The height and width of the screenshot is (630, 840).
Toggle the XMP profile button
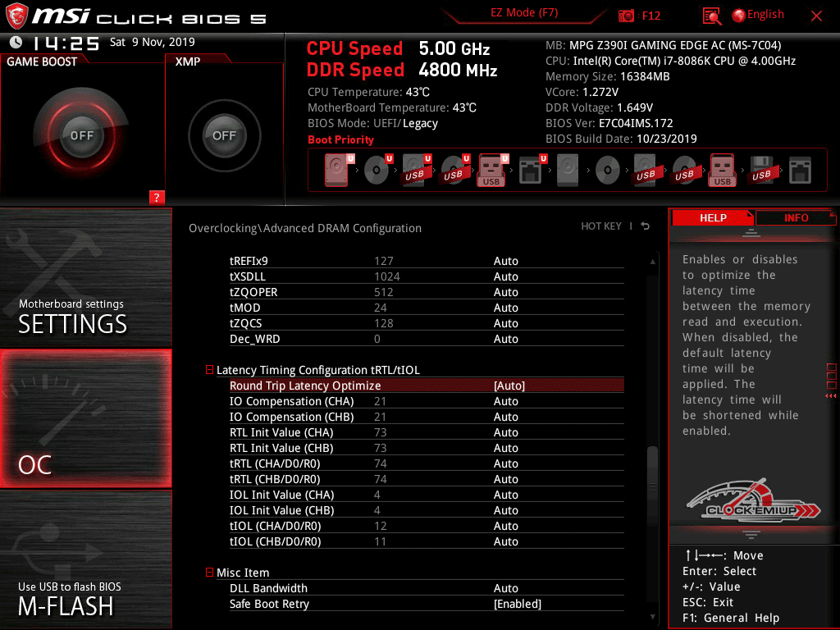click(x=224, y=135)
